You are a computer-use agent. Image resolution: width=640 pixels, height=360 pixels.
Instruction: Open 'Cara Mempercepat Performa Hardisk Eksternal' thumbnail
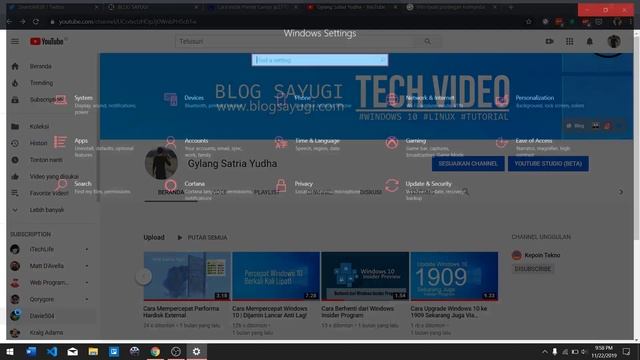click(187, 276)
